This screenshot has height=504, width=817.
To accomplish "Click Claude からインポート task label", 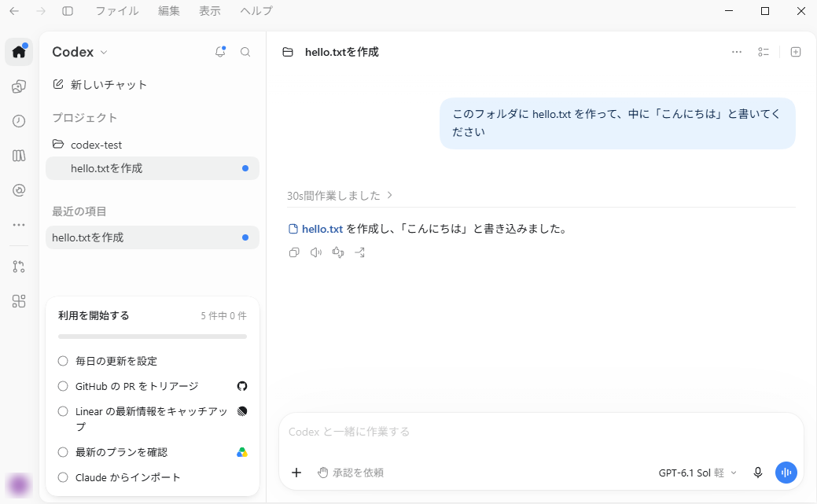I will 127,477.
